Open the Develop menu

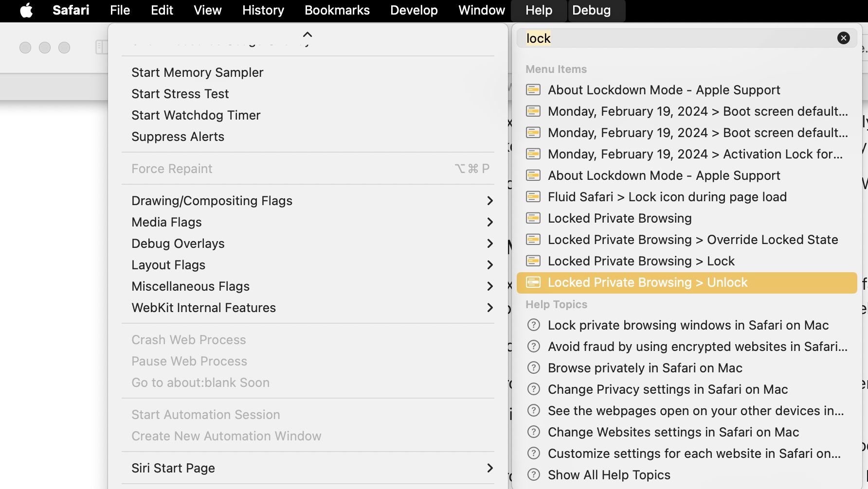coord(414,10)
